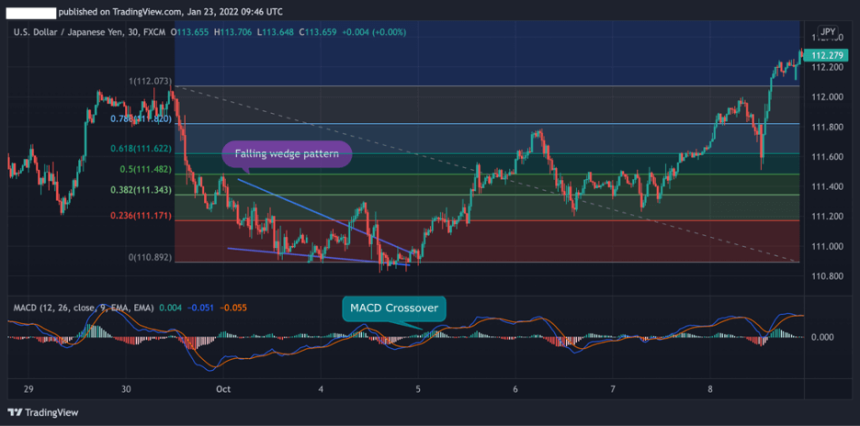The height and width of the screenshot is (426, 860).
Task: Click the Oct date on time axis
Action: coord(222,387)
